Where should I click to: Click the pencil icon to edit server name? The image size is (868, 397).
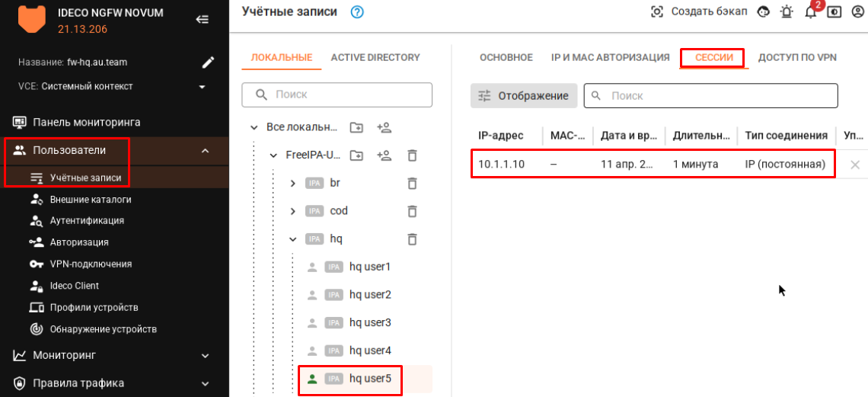pyautogui.click(x=207, y=62)
